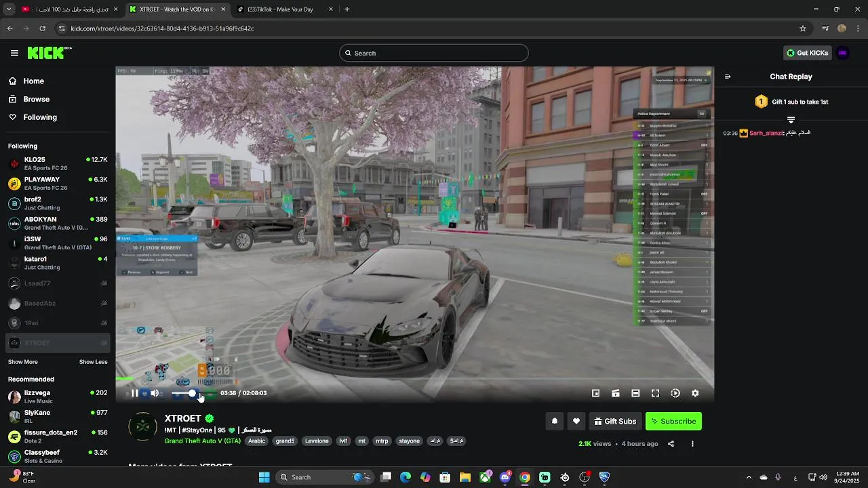Expand following list with Show More
868x488 pixels.
point(23,362)
